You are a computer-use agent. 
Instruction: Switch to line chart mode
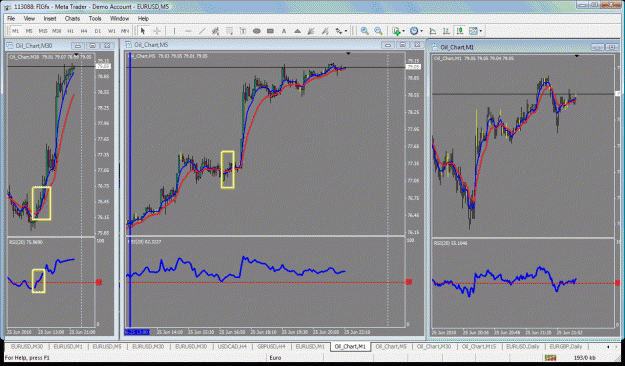[432, 31]
